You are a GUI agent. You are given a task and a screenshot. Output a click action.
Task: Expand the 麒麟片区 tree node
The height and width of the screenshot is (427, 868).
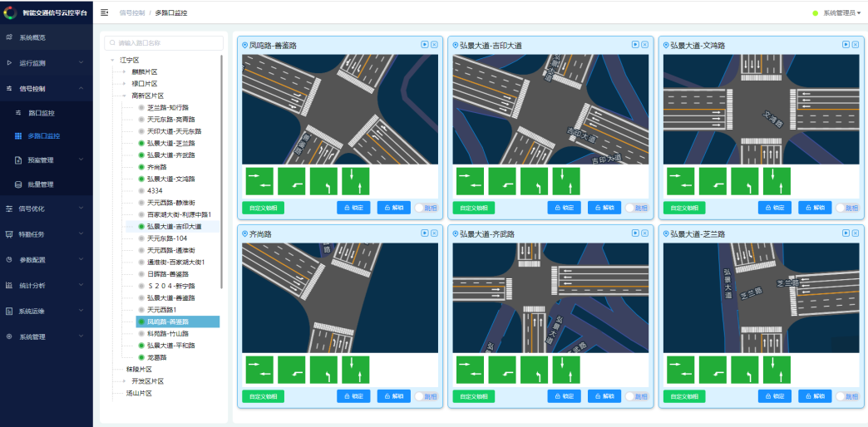123,72
